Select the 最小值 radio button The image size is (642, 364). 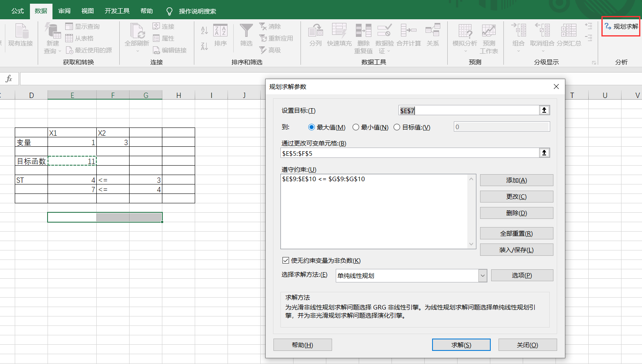[x=356, y=127]
